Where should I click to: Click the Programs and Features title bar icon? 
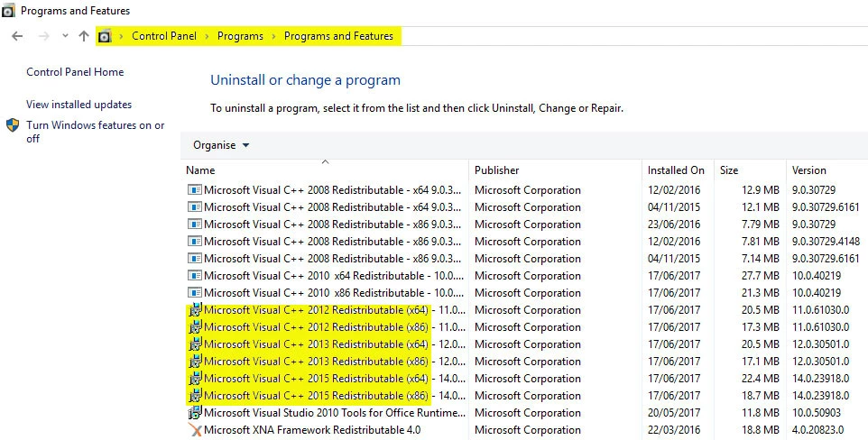8,11
